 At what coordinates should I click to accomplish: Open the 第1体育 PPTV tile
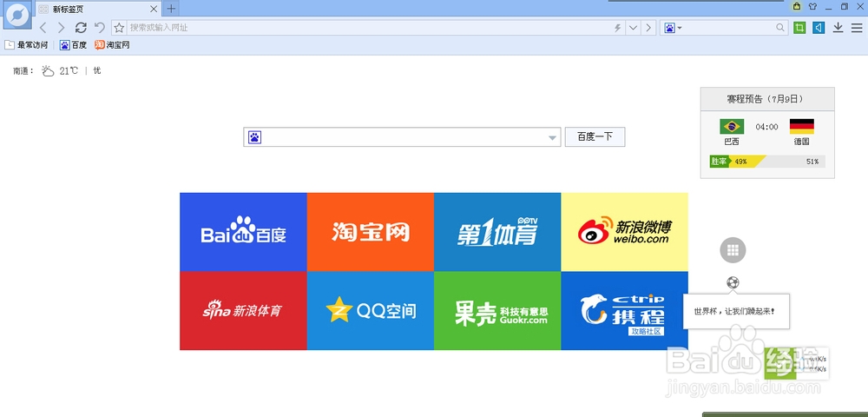tap(497, 232)
